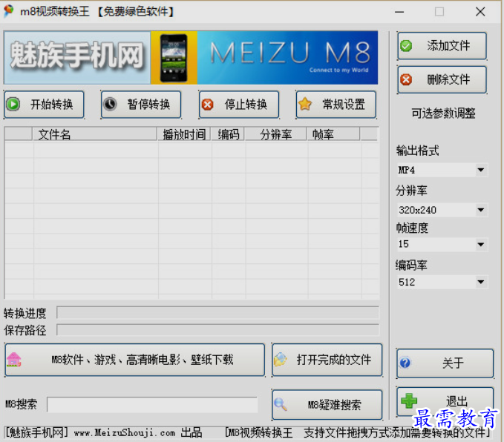Viewport: 504px width, 442px height.
Task: Run M8疑难搜索 search
Action: 327,405
